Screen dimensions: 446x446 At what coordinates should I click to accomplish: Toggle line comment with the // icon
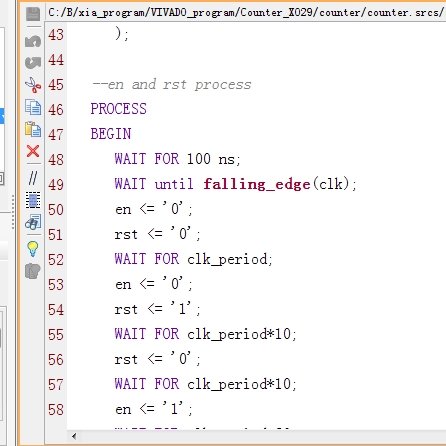33,178
